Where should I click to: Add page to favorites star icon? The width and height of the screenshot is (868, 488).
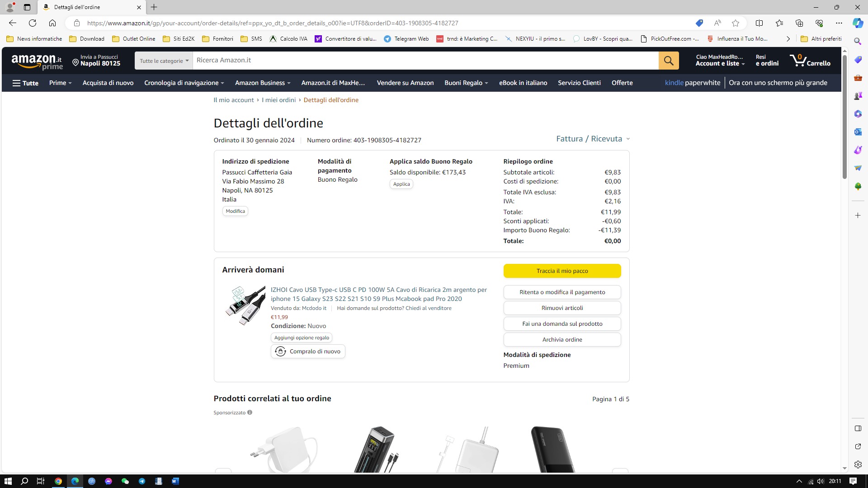point(736,23)
